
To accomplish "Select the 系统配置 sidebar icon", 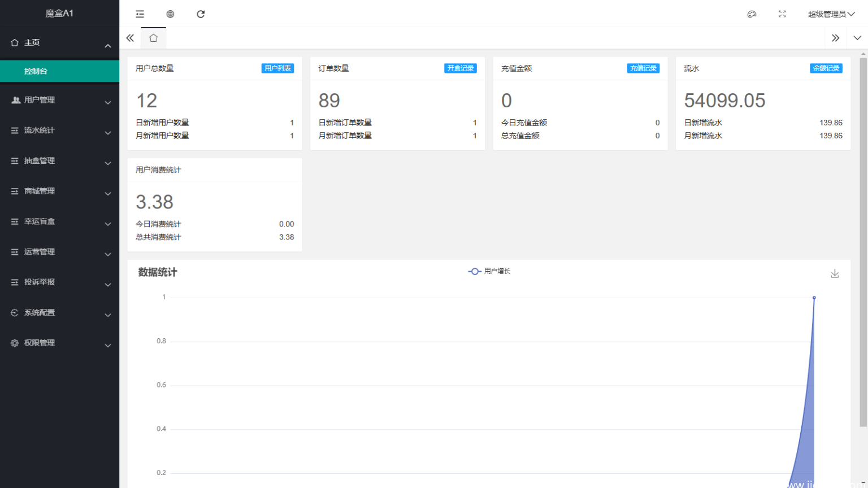I will tap(14, 312).
